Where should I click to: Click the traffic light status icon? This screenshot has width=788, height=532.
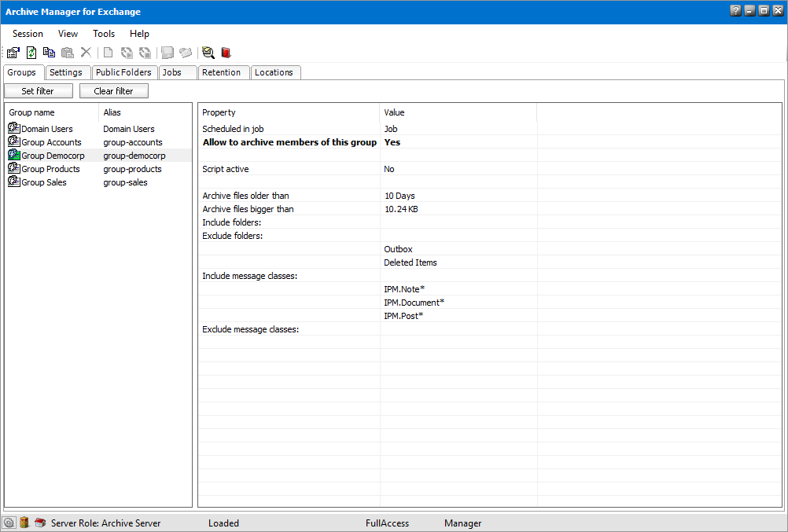24,523
